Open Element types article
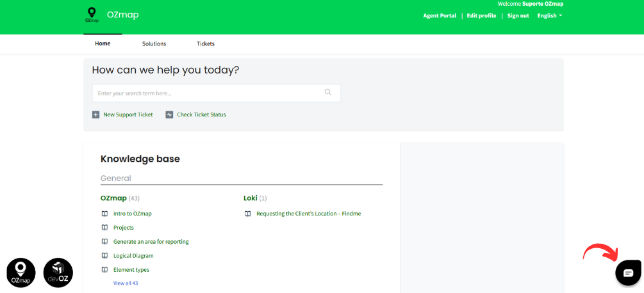The height and width of the screenshot is (293, 644). 131,269
